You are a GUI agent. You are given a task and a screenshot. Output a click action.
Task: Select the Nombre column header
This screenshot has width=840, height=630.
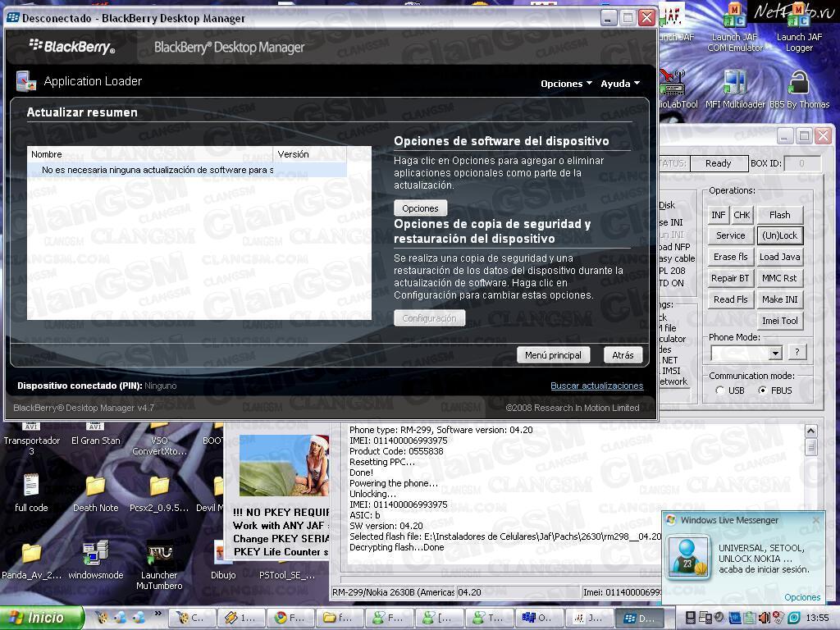pos(150,154)
